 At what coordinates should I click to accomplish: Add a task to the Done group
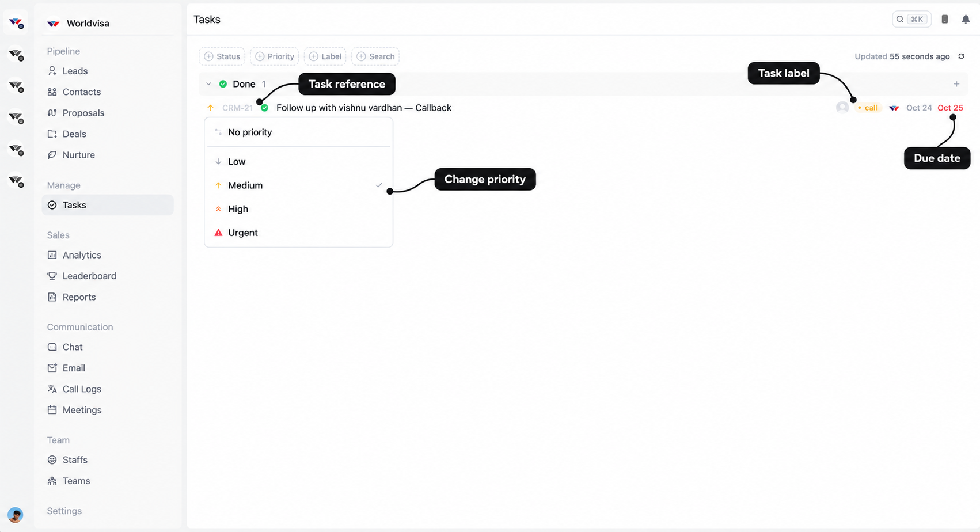(x=956, y=84)
